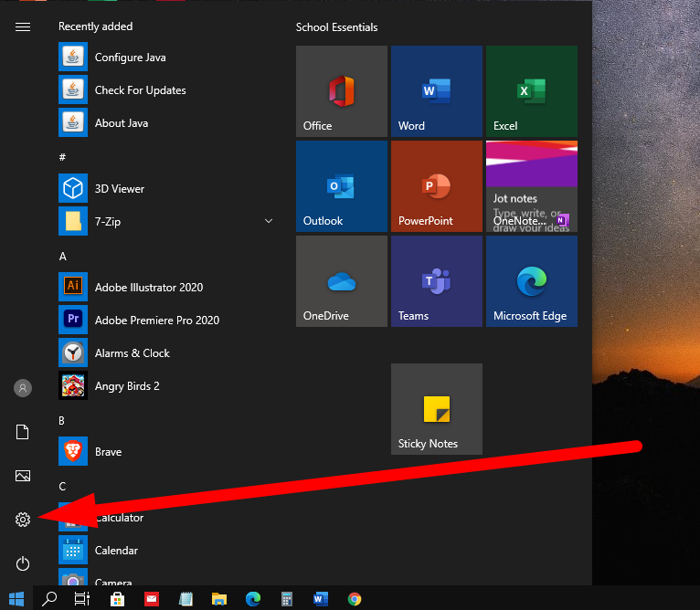Launch the Word tile
Image resolution: width=700 pixels, height=610 pixels.
pyautogui.click(x=437, y=91)
